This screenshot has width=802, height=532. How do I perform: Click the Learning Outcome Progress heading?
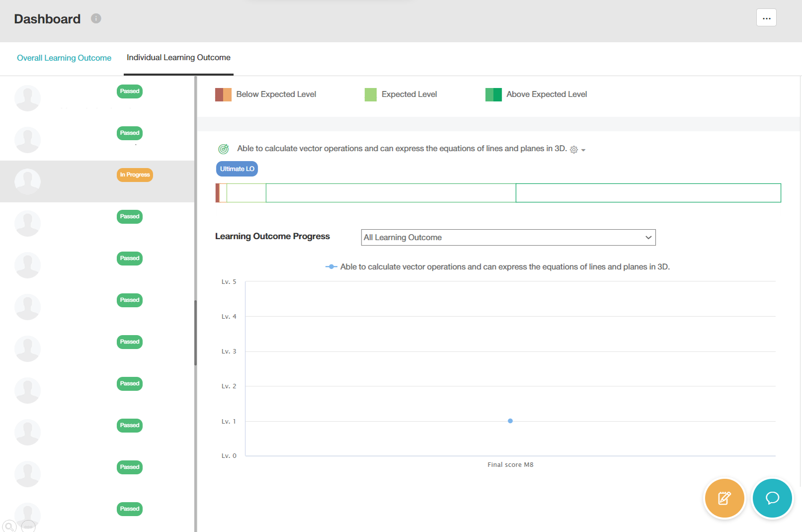coord(272,237)
